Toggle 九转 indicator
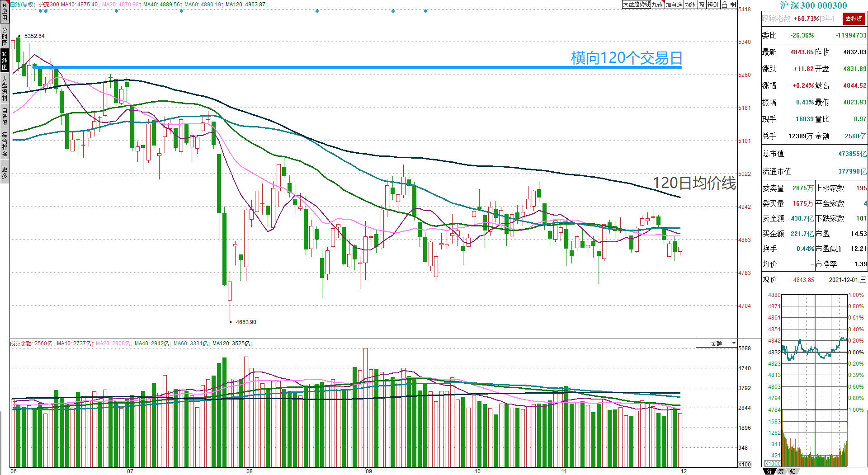Viewport: 868px width, 475px height. [x=657, y=5]
